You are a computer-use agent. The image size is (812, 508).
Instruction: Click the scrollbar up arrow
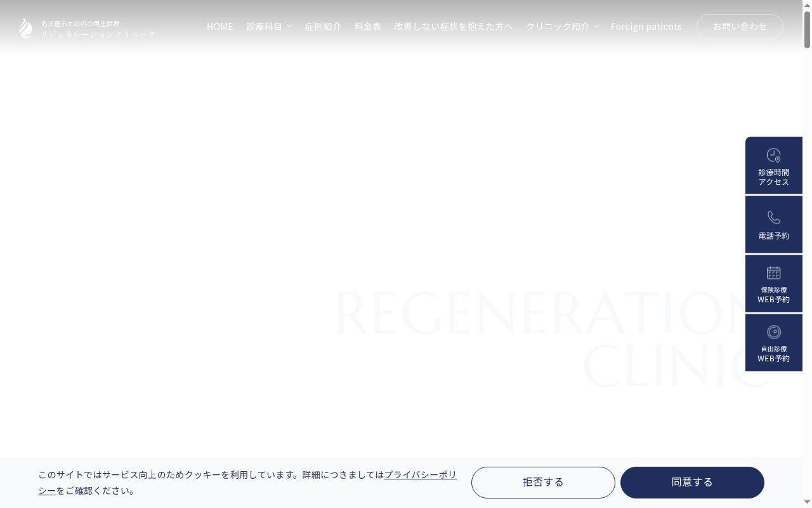807,4
